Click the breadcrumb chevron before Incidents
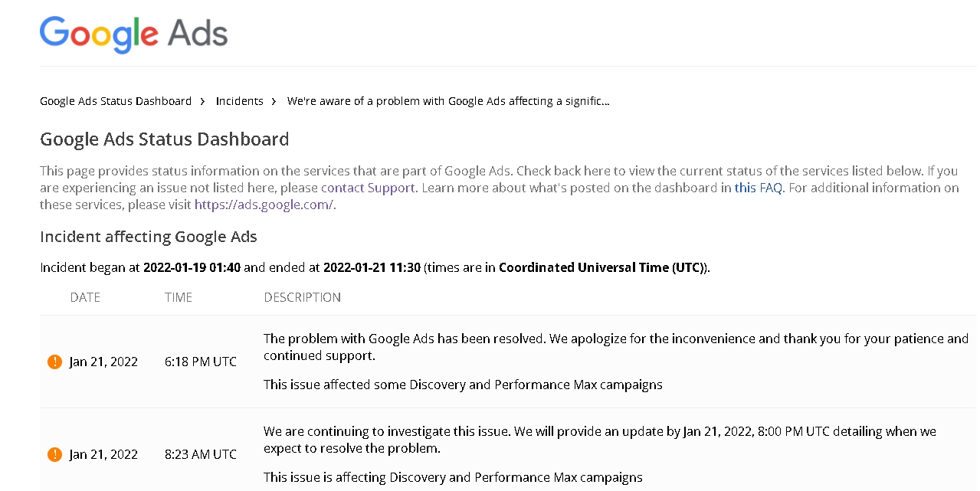This screenshot has height=491, width=980. coord(203,101)
